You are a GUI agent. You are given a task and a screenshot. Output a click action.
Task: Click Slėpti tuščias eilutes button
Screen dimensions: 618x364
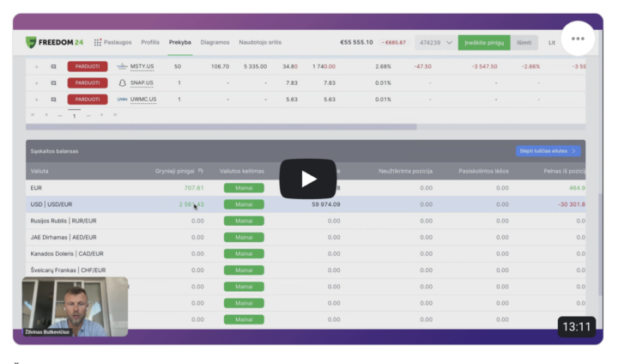pyautogui.click(x=548, y=150)
